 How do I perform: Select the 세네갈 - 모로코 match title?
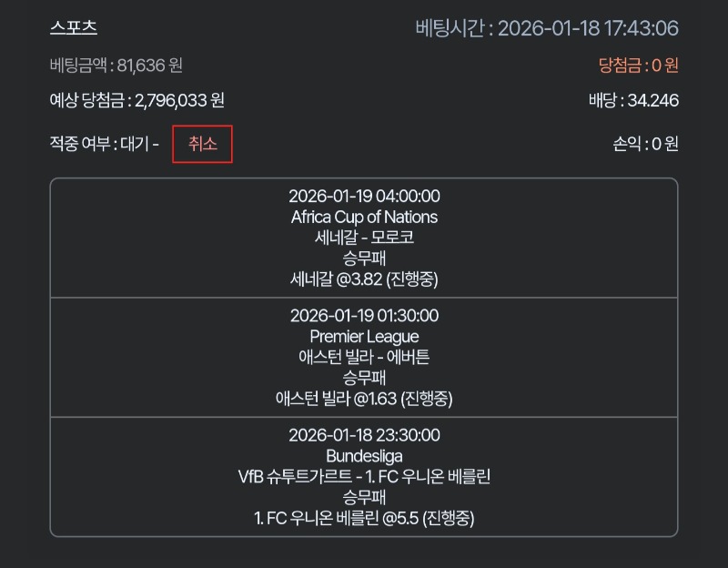[364, 238]
